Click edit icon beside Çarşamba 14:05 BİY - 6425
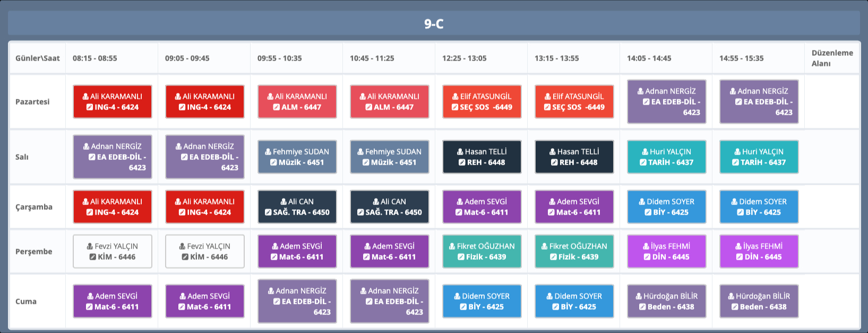 (648, 212)
